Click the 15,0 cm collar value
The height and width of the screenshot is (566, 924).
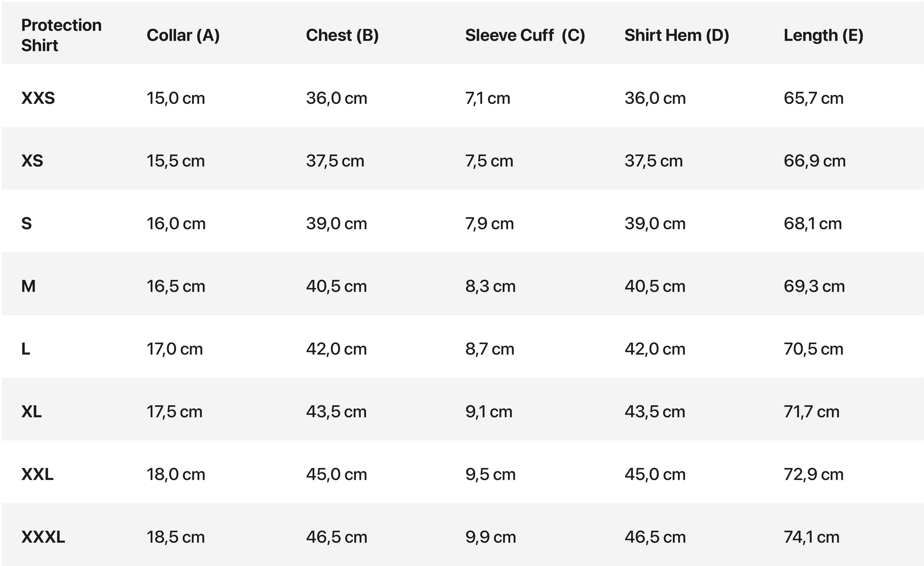click(176, 98)
